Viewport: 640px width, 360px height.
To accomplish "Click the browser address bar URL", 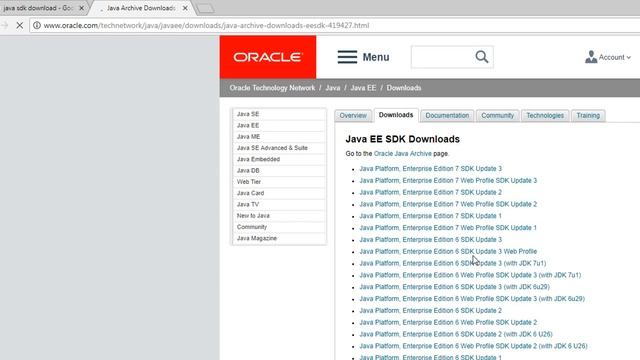I will [206, 25].
